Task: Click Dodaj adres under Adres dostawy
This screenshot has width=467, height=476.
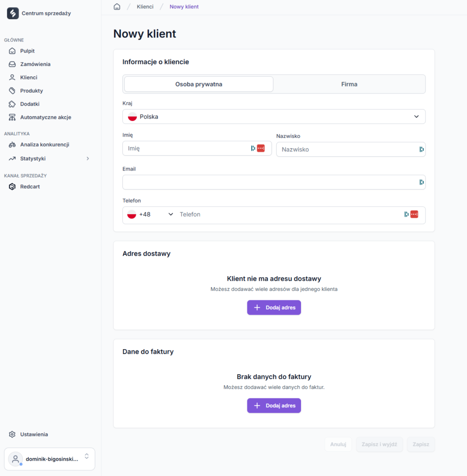Action: (274, 307)
